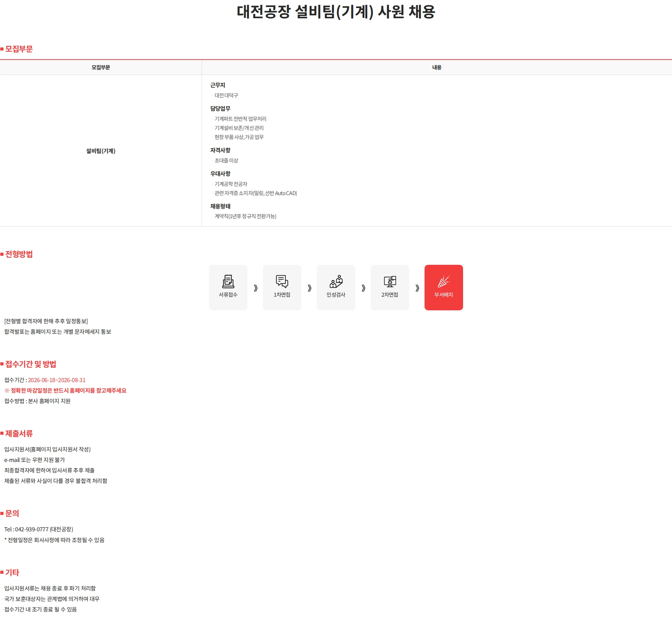Click the 인성검사 people icon
This screenshot has width=672, height=621.
pyautogui.click(x=336, y=281)
